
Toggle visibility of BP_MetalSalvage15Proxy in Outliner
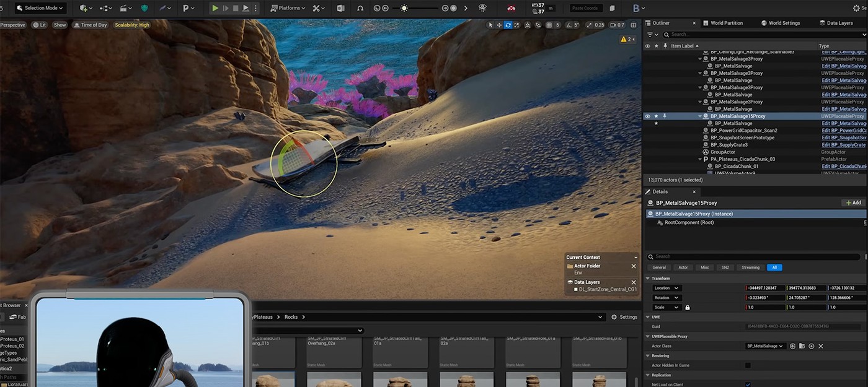click(x=647, y=116)
